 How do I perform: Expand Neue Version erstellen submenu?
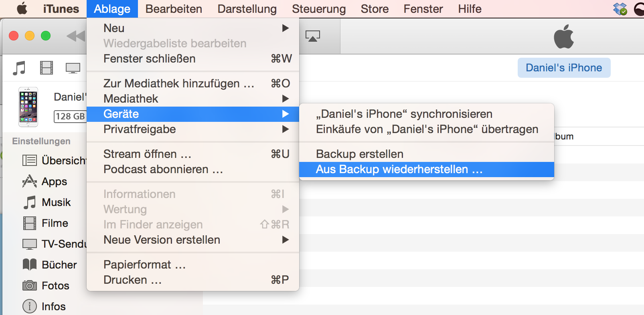192,240
